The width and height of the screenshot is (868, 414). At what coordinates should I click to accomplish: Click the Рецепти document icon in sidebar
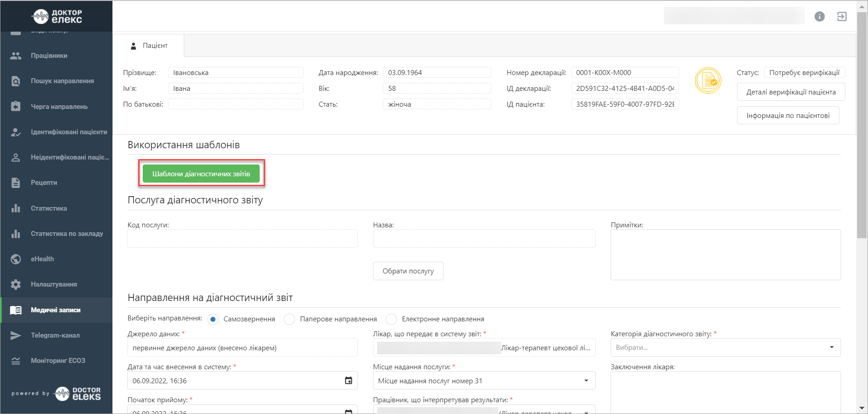coord(16,183)
